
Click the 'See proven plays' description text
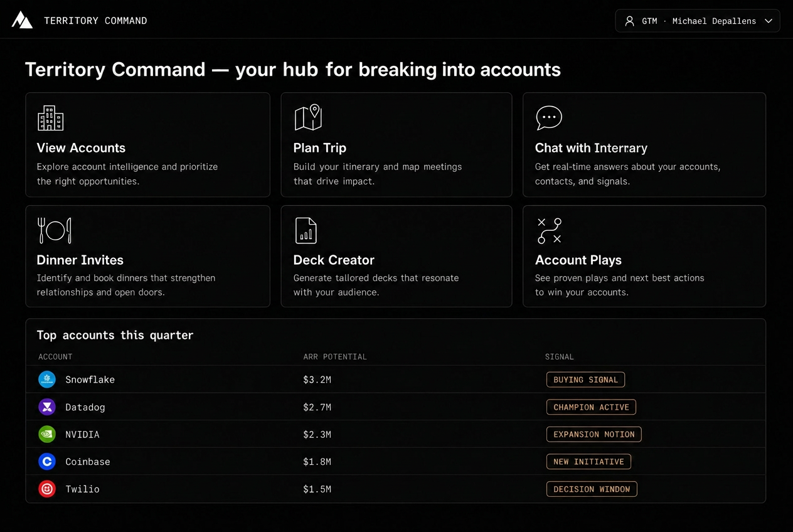[x=619, y=285]
